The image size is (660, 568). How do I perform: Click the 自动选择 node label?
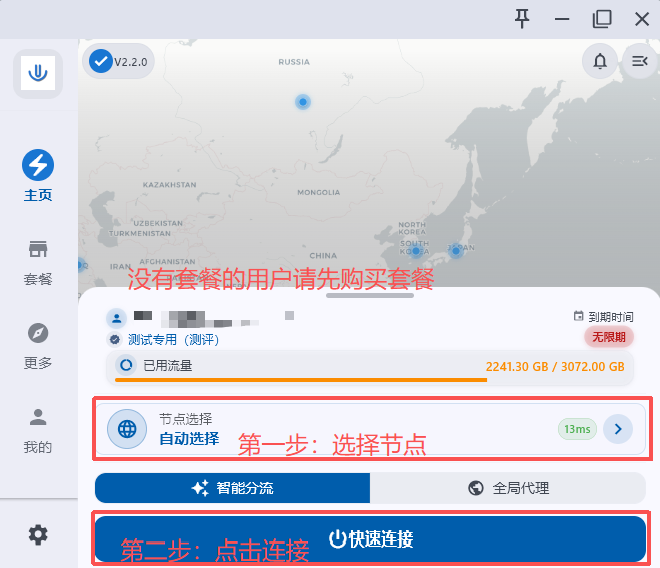click(189, 439)
